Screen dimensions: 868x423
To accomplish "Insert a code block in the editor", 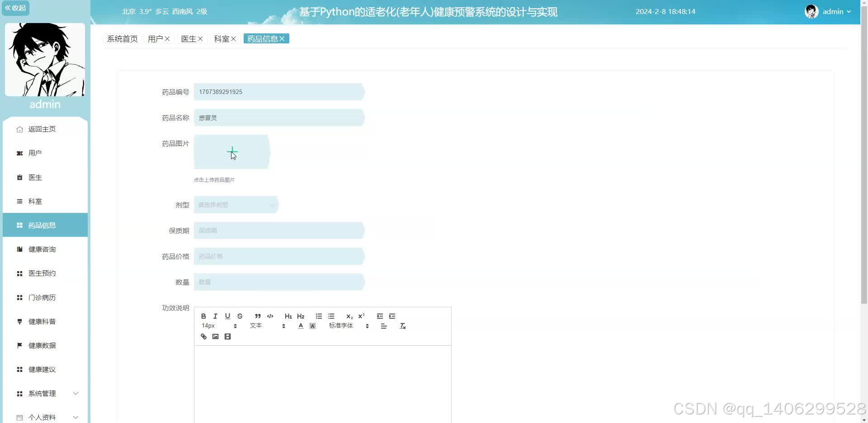I will [x=270, y=316].
